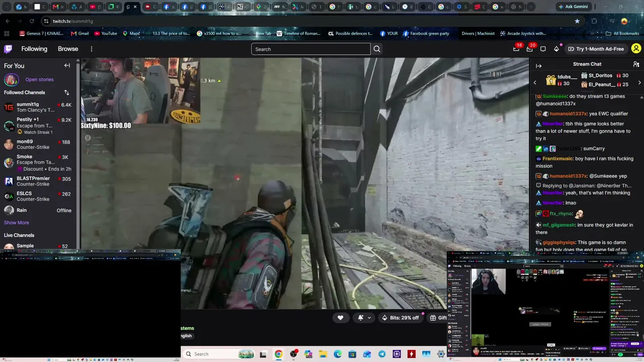This screenshot has width=644, height=362.
Task: Show the next gift leaderboard entry
Action: 639,82
